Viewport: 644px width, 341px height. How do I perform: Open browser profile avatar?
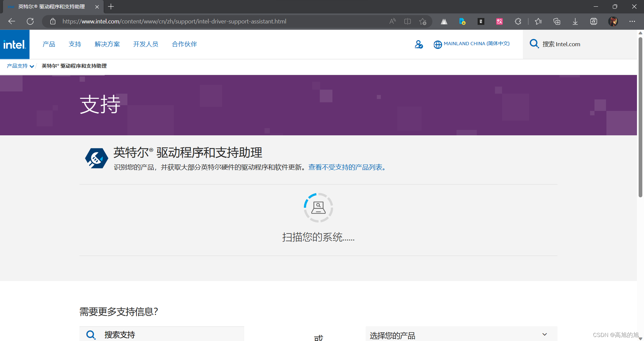613,21
